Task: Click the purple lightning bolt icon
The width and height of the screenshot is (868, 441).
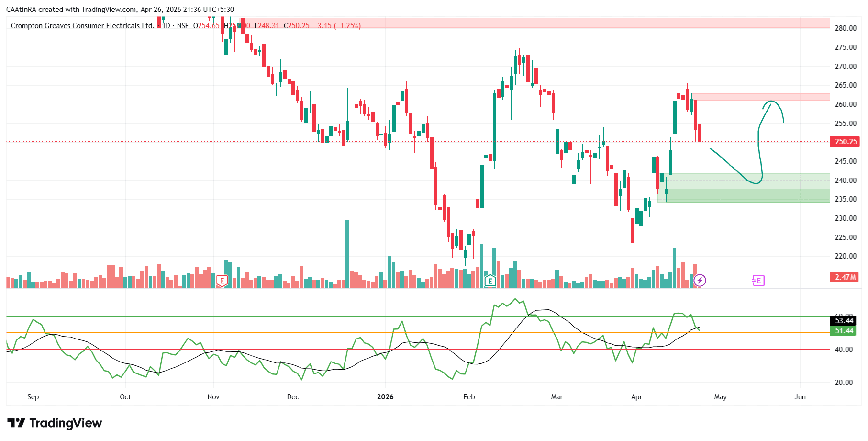Action: tap(700, 280)
